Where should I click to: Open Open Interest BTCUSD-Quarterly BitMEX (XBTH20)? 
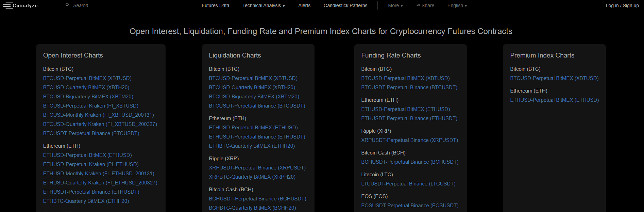click(86, 87)
